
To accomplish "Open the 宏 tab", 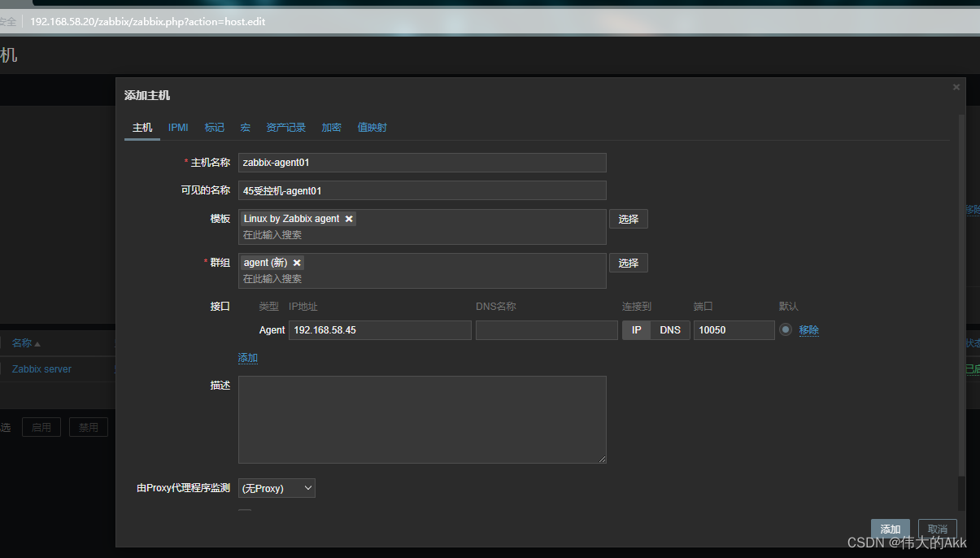I will click(x=245, y=128).
